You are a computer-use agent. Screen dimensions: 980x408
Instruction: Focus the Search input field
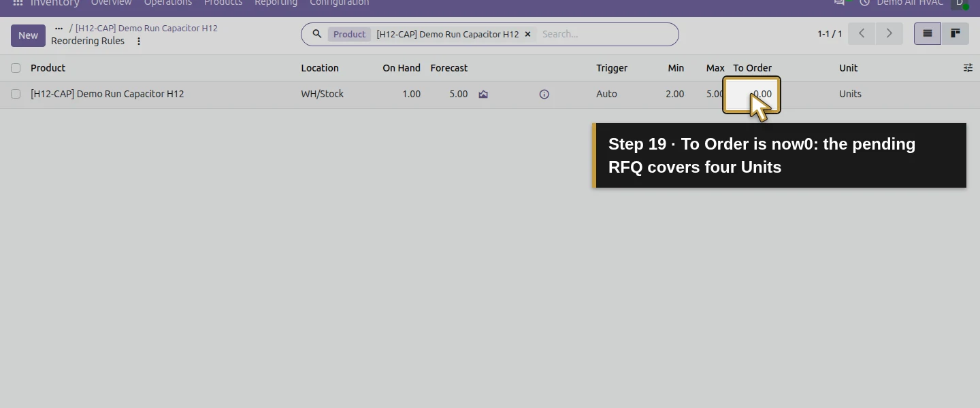(x=606, y=34)
